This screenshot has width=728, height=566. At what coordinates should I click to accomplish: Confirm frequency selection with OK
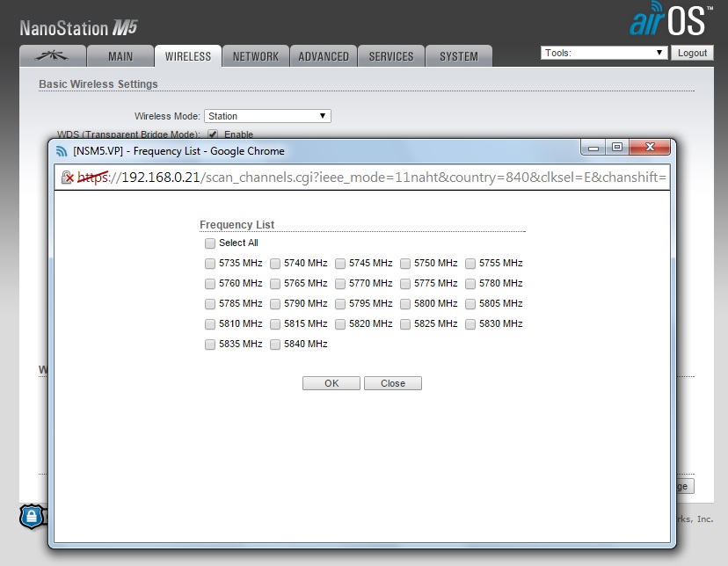[x=331, y=383]
